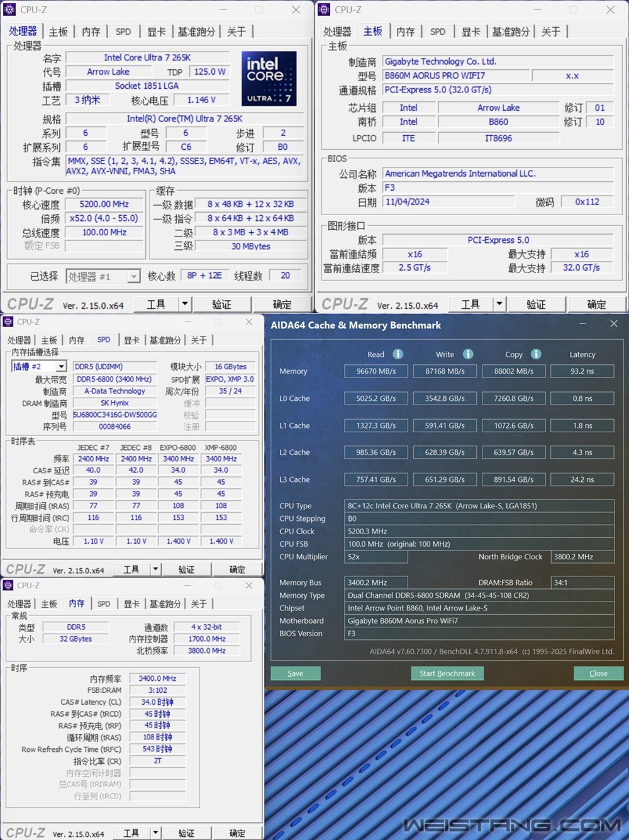Click the Intel Core Ultra 7 logo
This screenshot has height=840, width=629.
269,79
